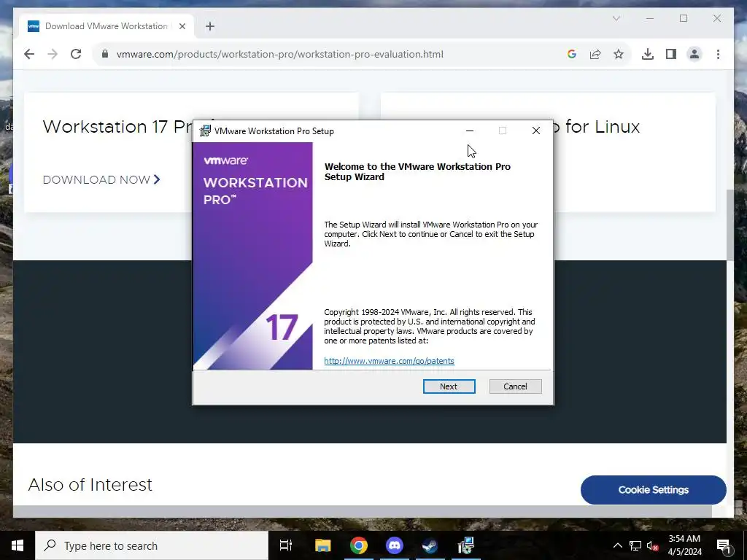Go back in Chrome browser

point(29,54)
